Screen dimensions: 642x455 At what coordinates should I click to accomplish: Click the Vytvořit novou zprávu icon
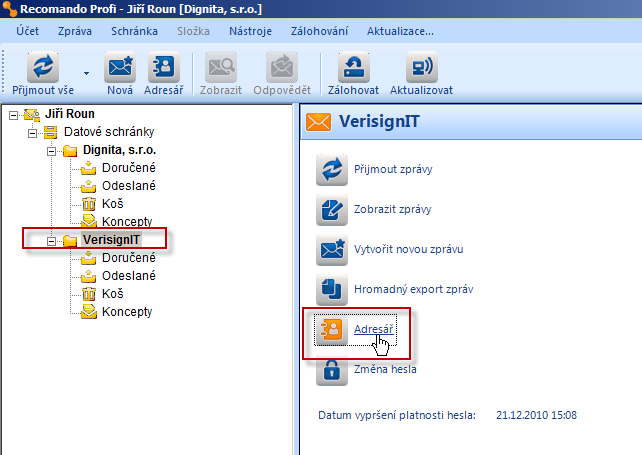pyautogui.click(x=332, y=250)
